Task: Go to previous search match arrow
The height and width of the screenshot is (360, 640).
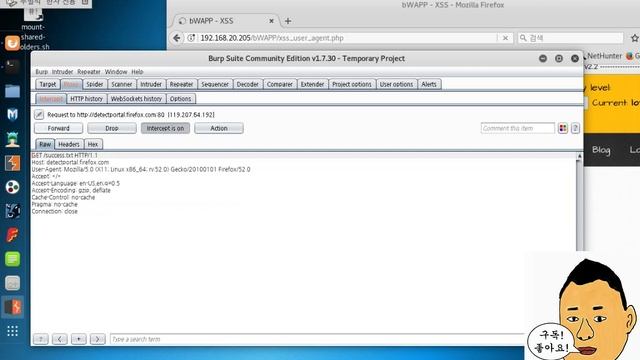Action: [x=60, y=339]
